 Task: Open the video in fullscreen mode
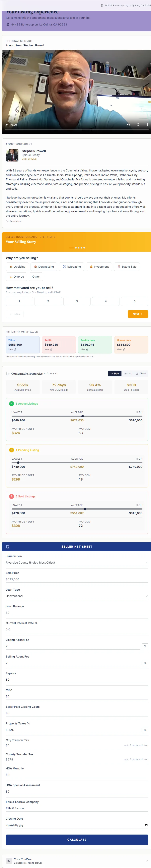click(x=138, y=125)
